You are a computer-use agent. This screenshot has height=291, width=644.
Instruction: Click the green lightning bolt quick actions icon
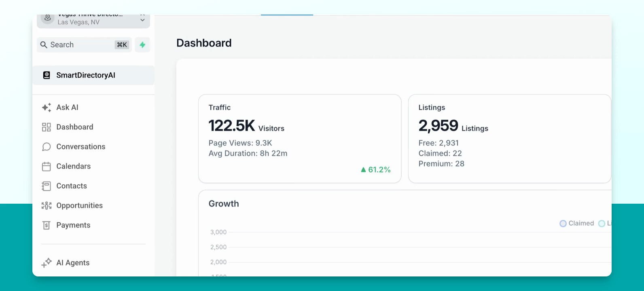pos(142,45)
